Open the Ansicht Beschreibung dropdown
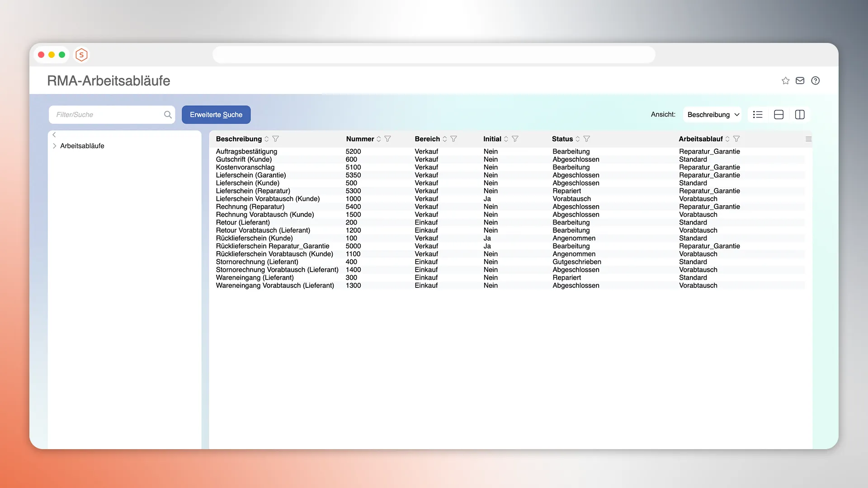 coord(712,115)
